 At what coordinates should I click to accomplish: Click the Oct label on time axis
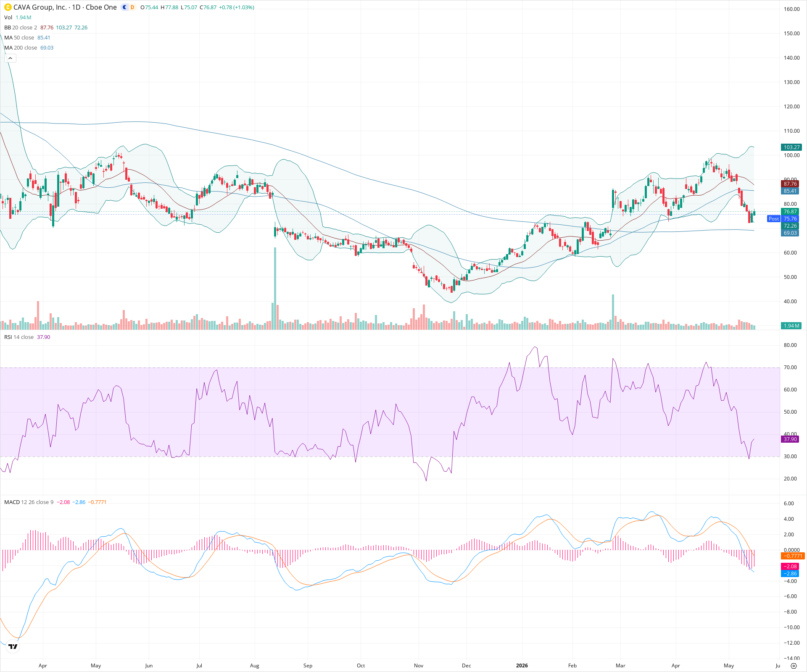click(361, 666)
